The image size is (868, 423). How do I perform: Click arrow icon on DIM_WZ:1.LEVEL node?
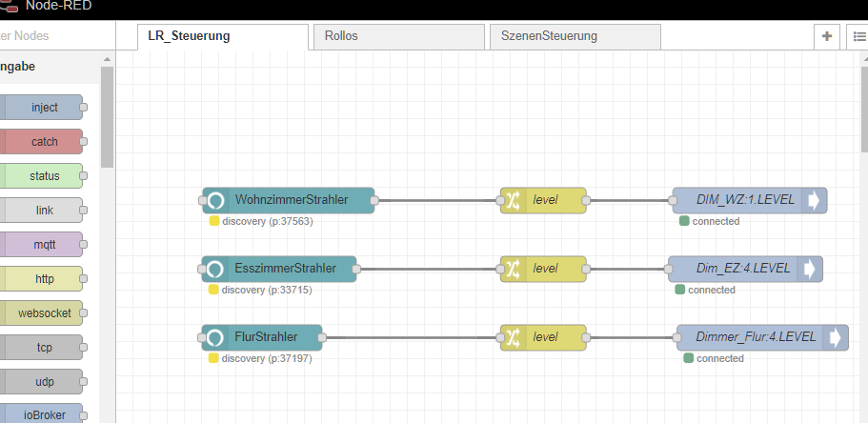[814, 200]
